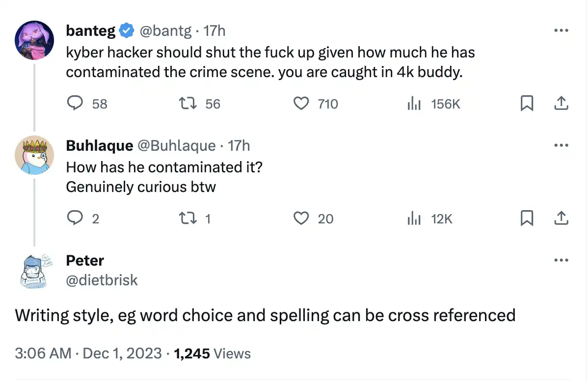This screenshot has width=588, height=381.
Task: Open more options on Peter's tweet
Action: 561,260
